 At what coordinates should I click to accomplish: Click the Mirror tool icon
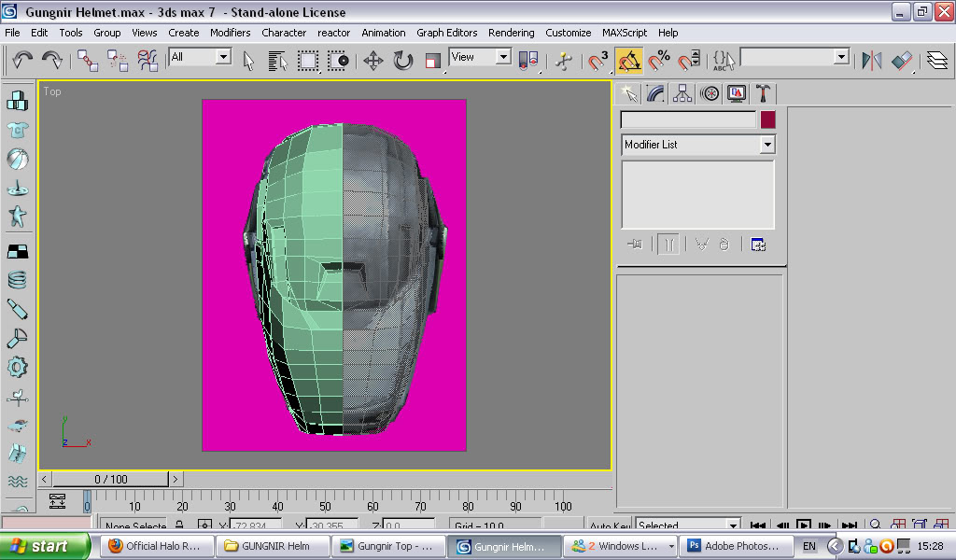click(x=871, y=61)
